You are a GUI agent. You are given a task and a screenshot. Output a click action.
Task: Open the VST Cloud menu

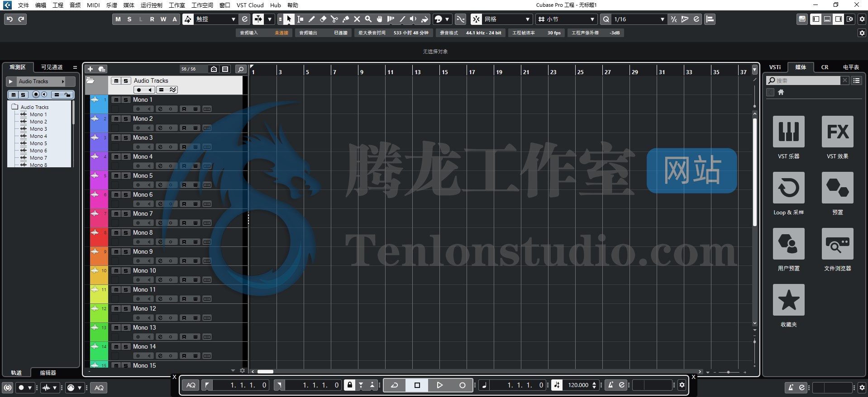coord(250,5)
